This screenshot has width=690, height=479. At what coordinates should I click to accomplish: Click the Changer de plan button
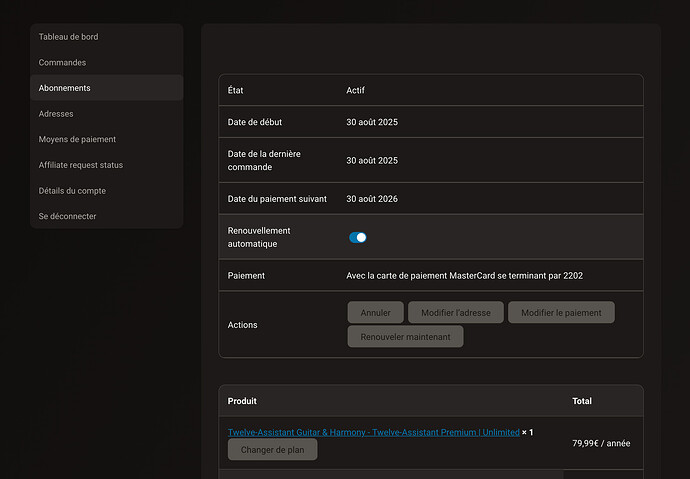pos(272,450)
